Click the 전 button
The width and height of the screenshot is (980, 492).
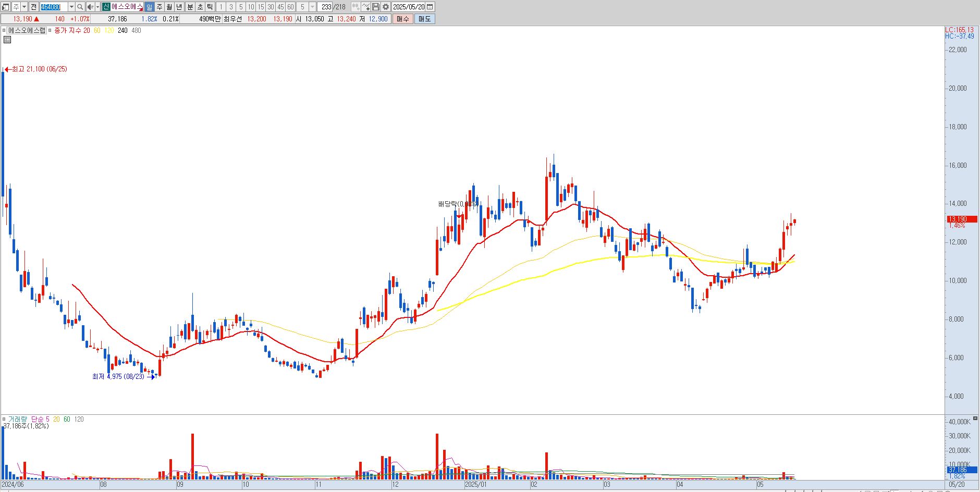(x=33, y=7)
